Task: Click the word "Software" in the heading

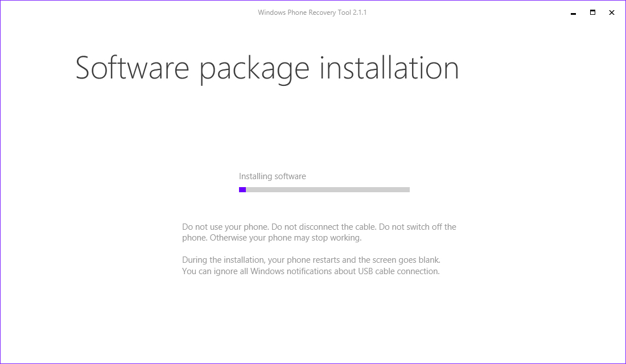Action: coord(132,68)
